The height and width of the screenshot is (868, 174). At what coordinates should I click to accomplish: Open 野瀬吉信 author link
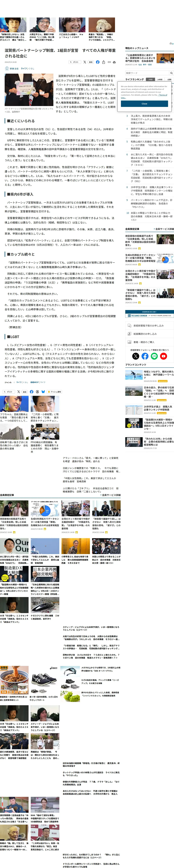pos(14,68)
